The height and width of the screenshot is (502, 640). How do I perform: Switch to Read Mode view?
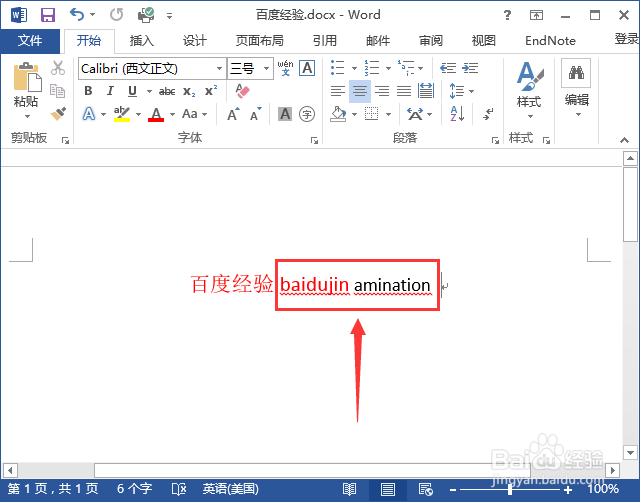349,489
